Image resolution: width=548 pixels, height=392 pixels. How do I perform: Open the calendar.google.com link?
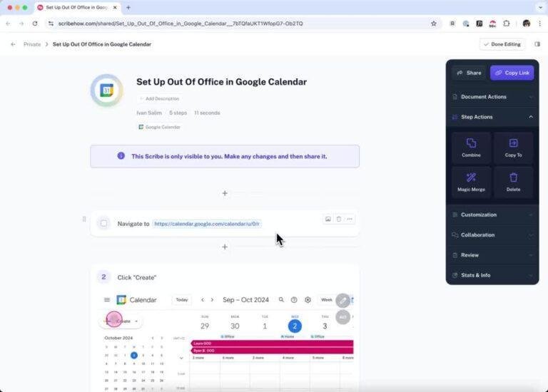pos(207,224)
